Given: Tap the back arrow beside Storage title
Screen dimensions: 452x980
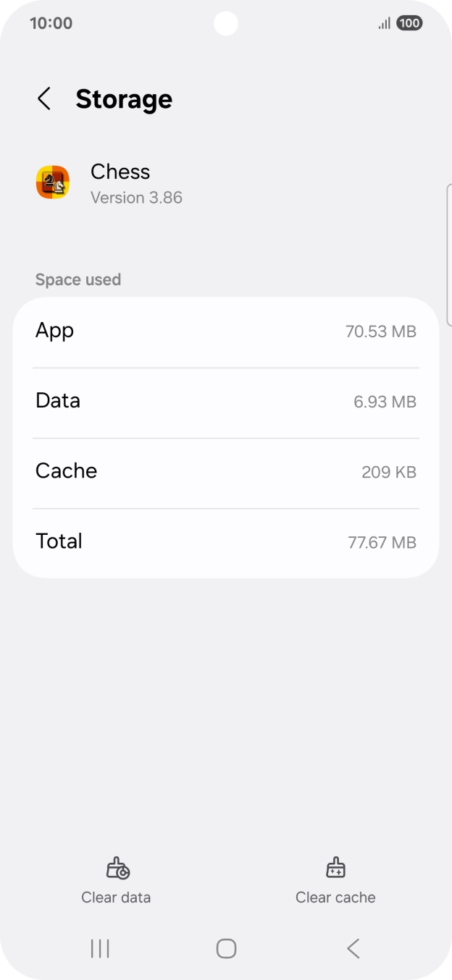Looking at the screenshot, I should click(x=43, y=98).
